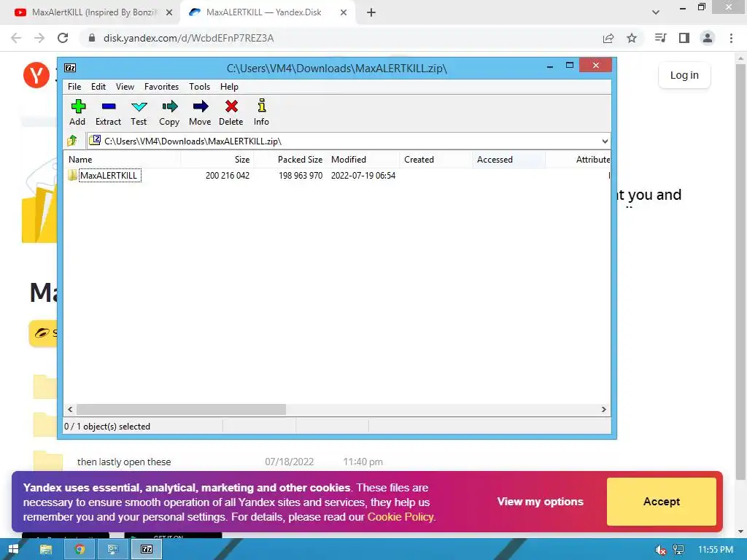Select the Copy tool in 7-Zip
This screenshot has width=747, height=560.
169,112
